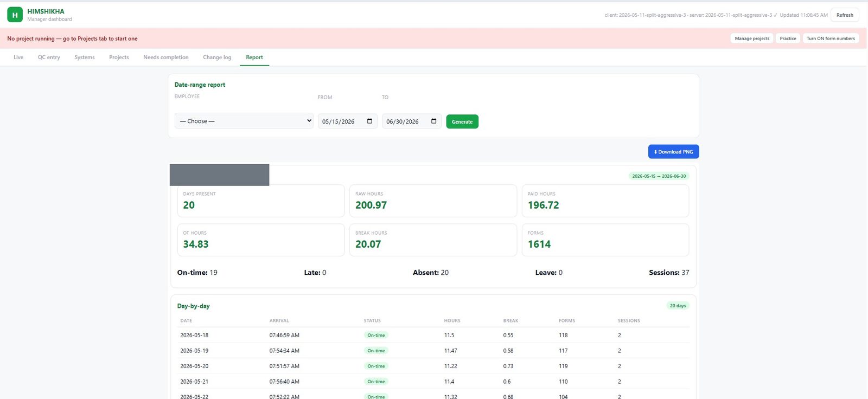Click the OT Hours value 34.83
The height and width of the screenshot is (399, 868).
click(196, 244)
